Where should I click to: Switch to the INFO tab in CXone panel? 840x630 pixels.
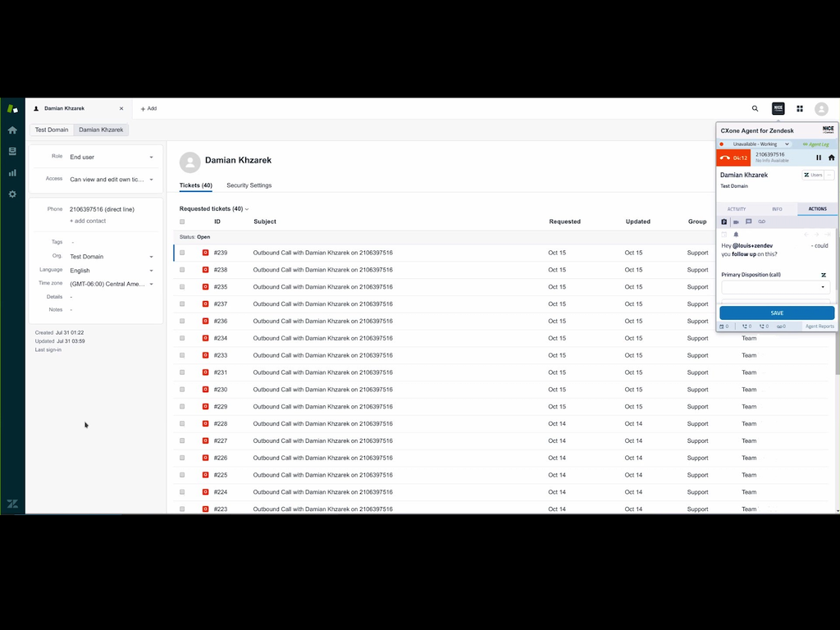tap(777, 208)
